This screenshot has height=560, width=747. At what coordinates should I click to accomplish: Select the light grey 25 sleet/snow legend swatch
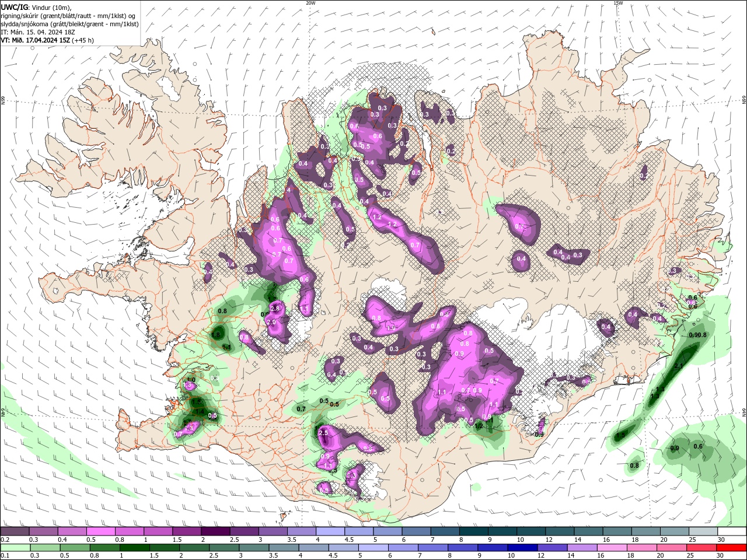click(x=704, y=531)
